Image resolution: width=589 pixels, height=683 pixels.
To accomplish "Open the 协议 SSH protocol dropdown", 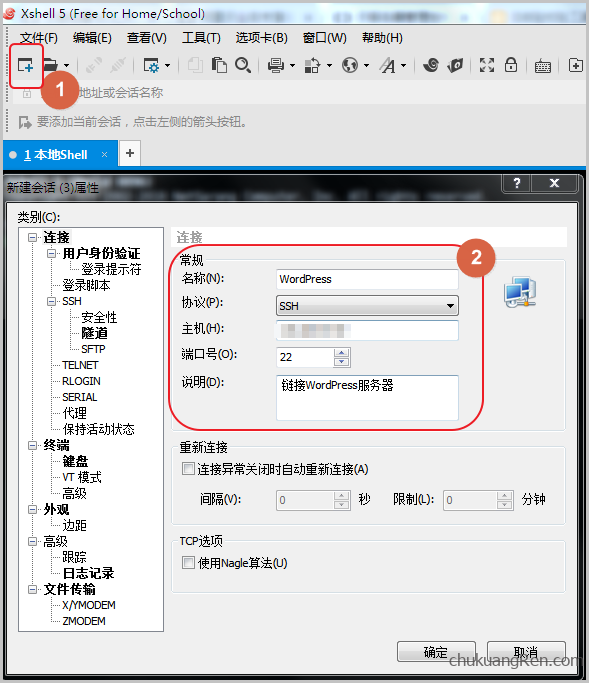I will pos(367,306).
